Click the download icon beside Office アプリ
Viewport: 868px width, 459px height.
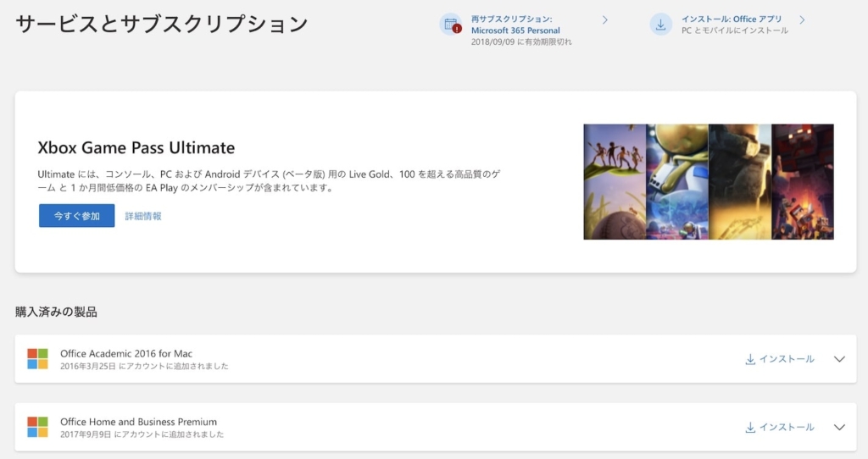[660, 25]
